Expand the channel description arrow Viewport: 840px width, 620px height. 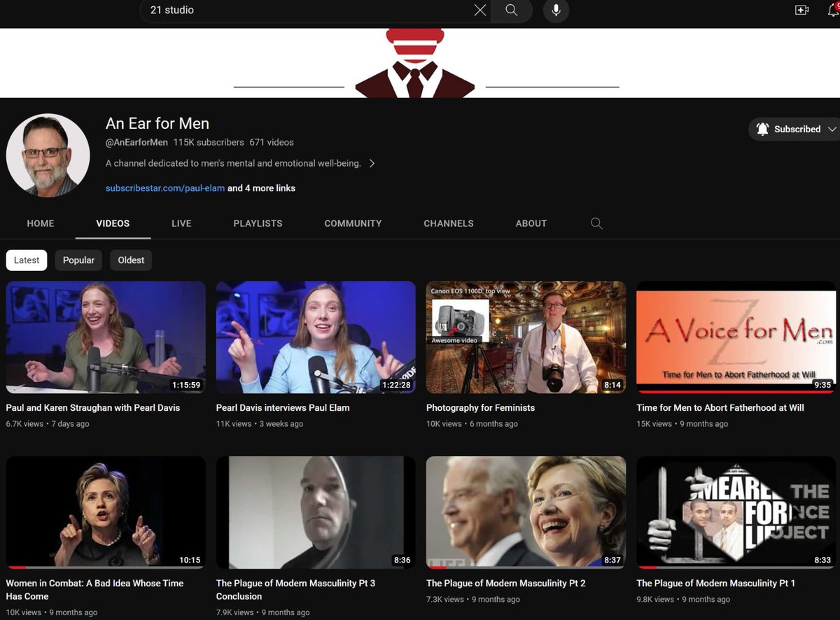click(x=372, y=163)
